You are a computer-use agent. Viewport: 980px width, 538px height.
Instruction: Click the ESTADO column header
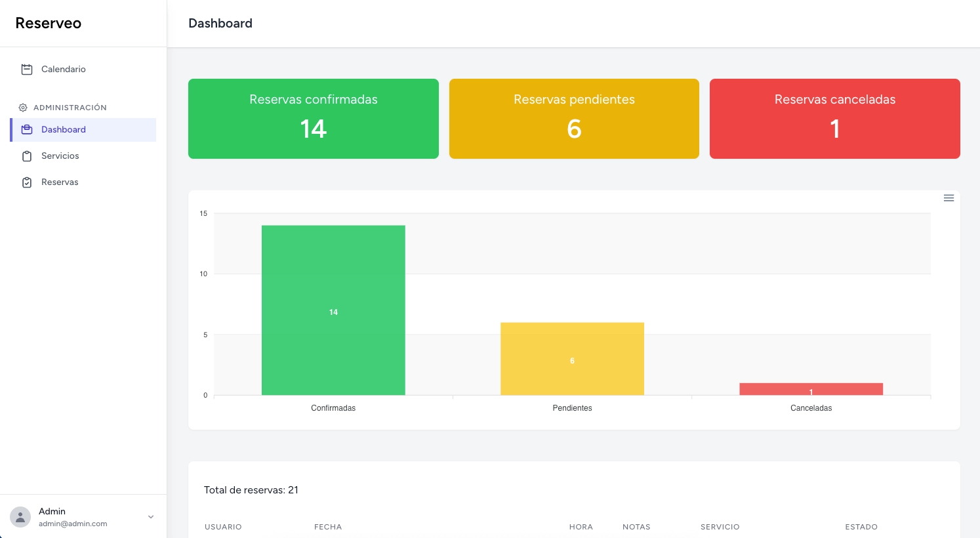pos(861,527)
